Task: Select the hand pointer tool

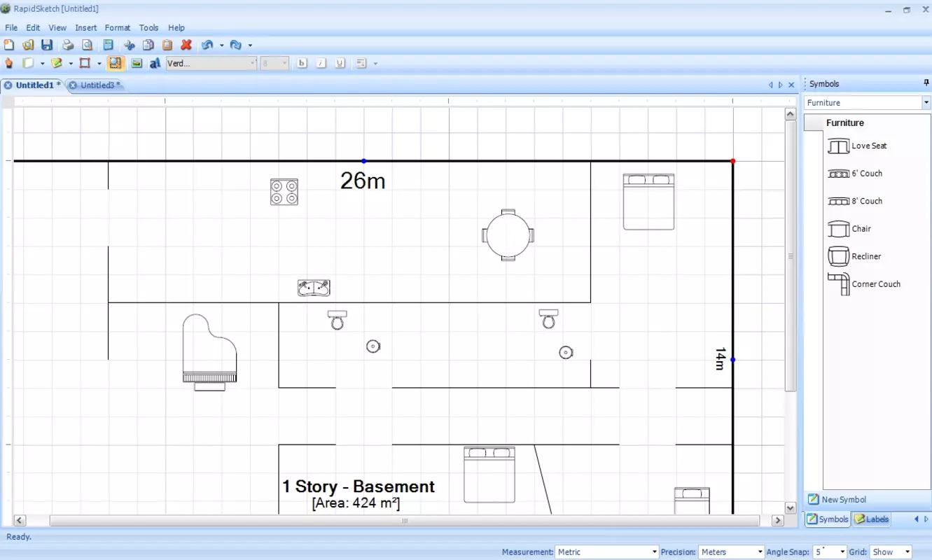Action: [9, 63]
